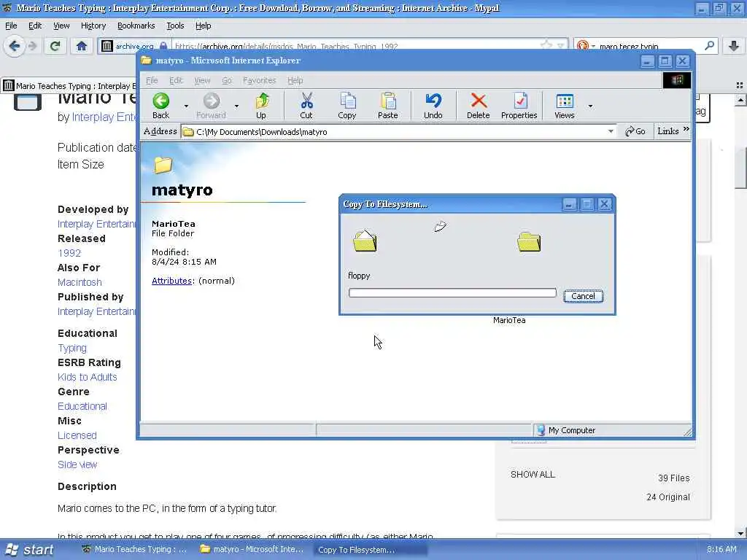Click the Side view perspective link
This screenshot has height=560, width=747.
click(x=77, y=464)
